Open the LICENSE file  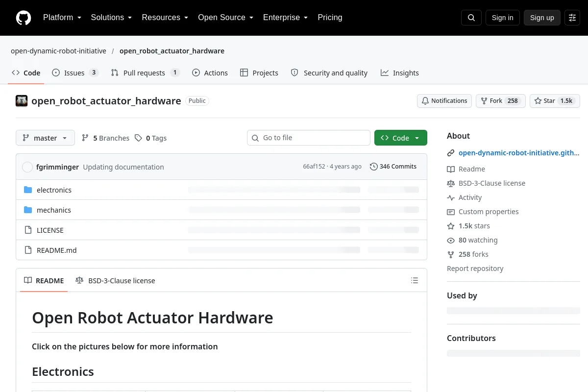[x=50, y=230]
